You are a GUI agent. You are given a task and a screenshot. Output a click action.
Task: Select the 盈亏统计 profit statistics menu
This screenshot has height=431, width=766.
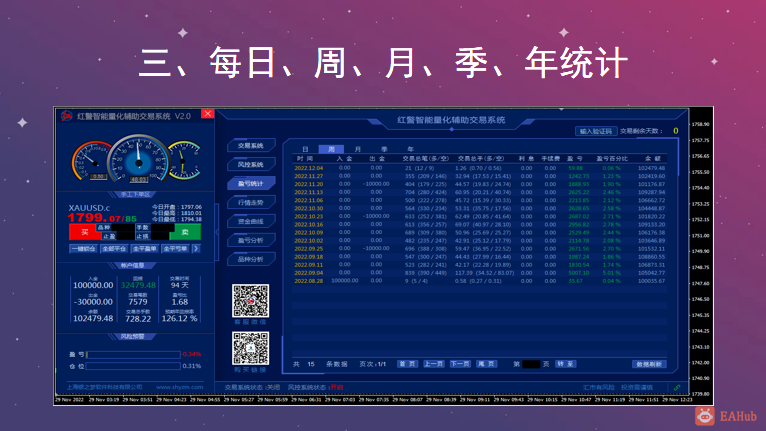(x=251, y=184)
